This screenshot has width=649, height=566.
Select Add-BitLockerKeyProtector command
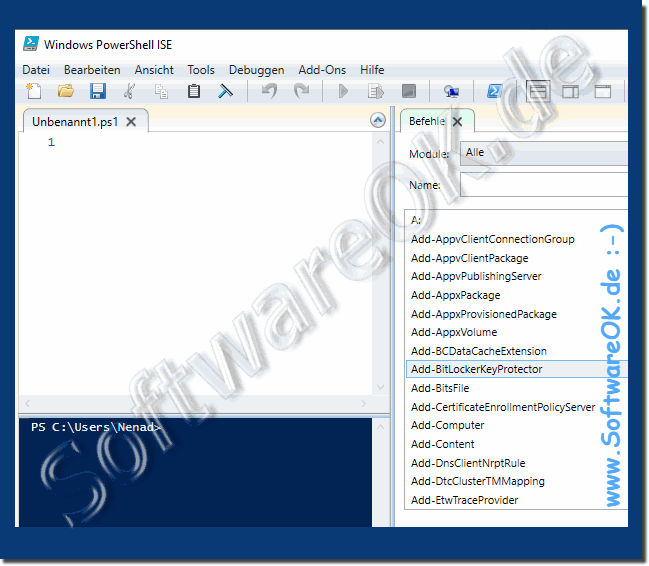point(517,369)
